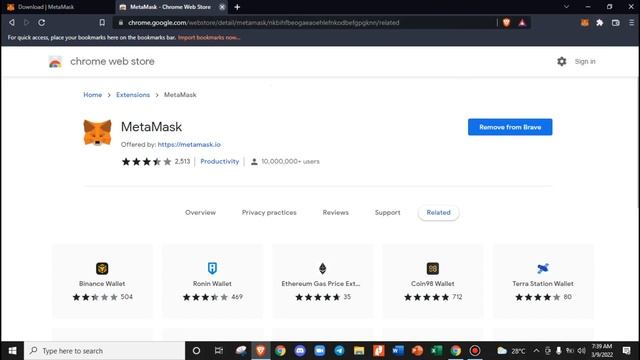Click MetaMask star rating 2,513
This screenshot has width=640, height=360.
156,162
